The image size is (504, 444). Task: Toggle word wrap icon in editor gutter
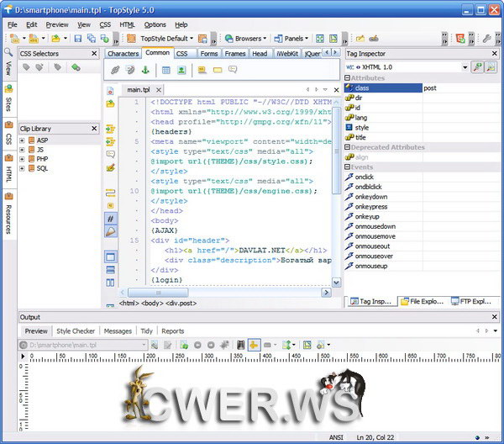point(111,193)
